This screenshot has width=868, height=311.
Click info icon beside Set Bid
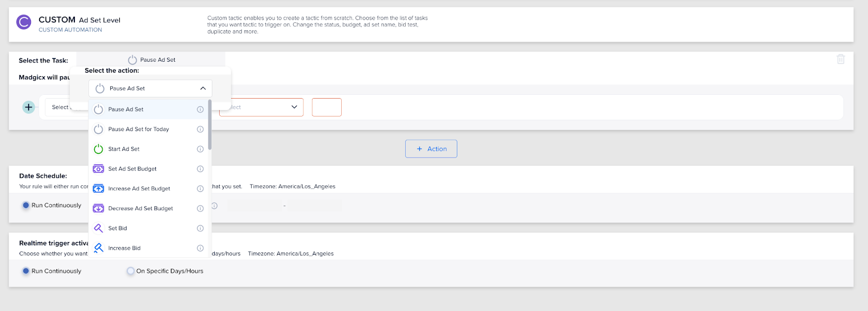coord(200,228)
